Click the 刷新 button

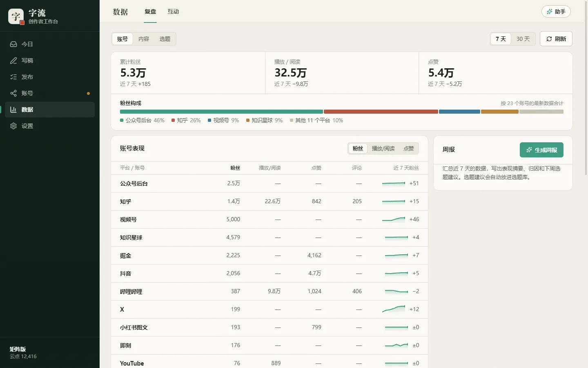click(x=556, y=39)
